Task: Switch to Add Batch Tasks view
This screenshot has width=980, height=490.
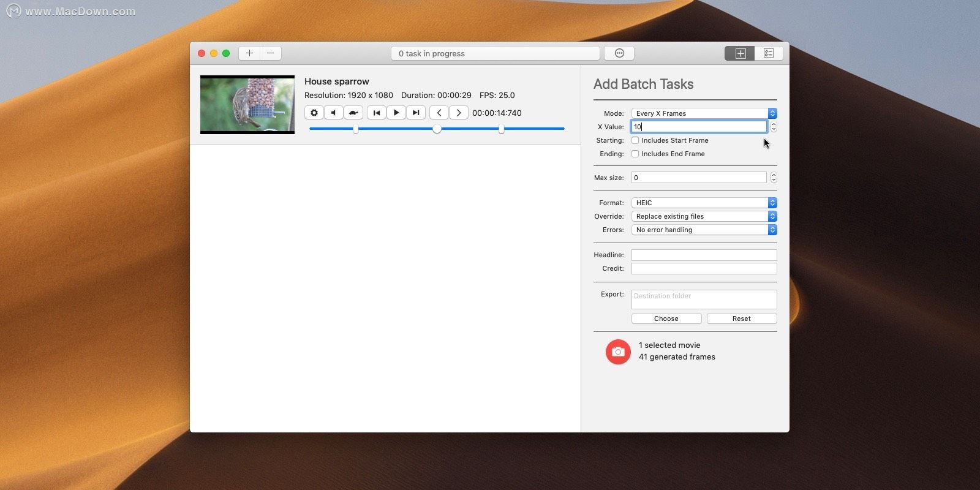Action: tap(740, 53)
